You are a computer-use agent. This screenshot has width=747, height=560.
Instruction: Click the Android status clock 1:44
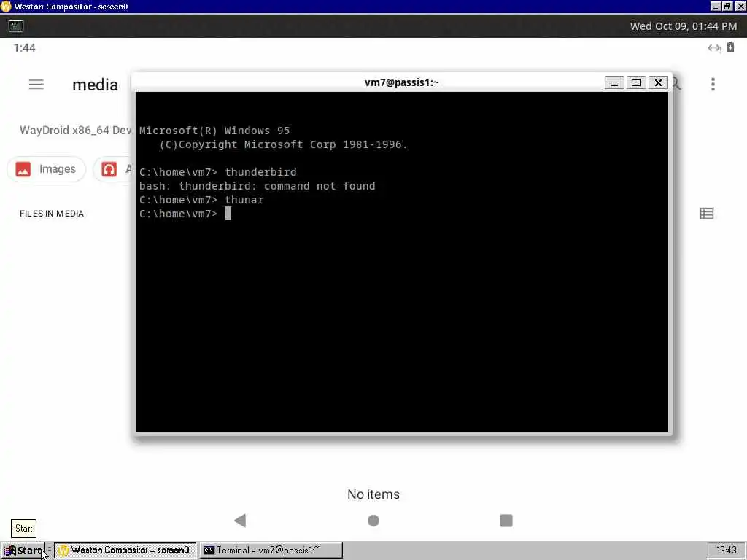24,47
